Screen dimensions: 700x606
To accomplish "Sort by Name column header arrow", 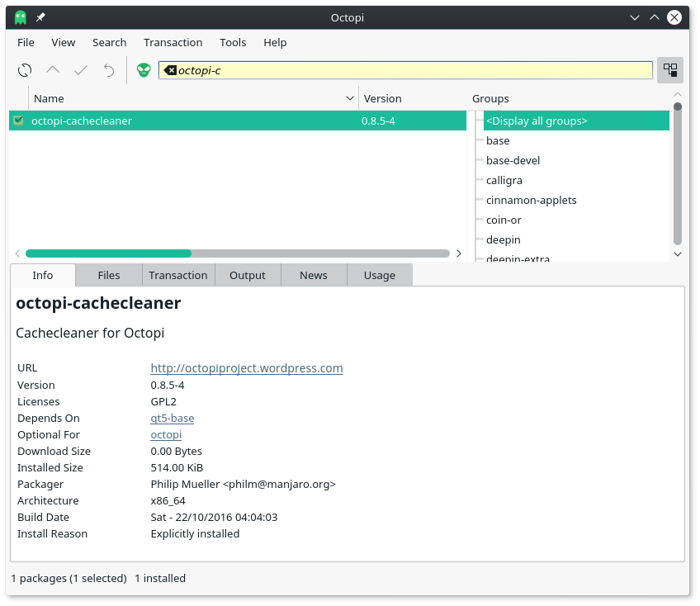I will pyautogui.click(x=349, y=98).
